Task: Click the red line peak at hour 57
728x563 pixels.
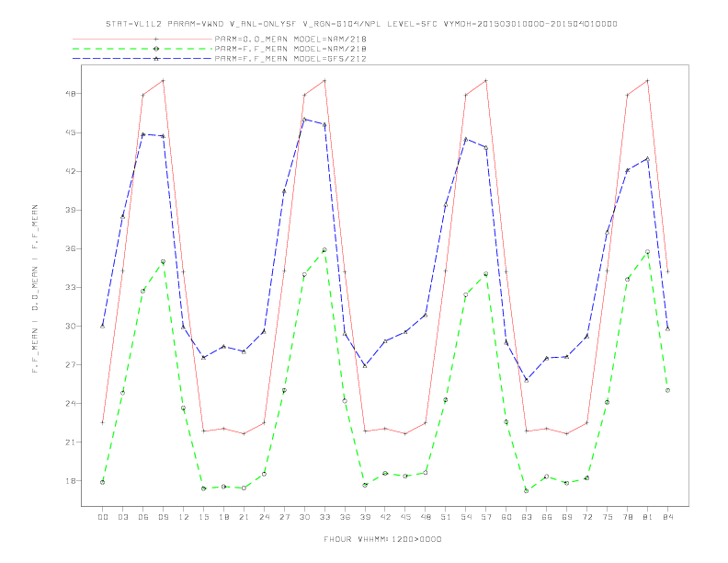Action: [486, 80]
